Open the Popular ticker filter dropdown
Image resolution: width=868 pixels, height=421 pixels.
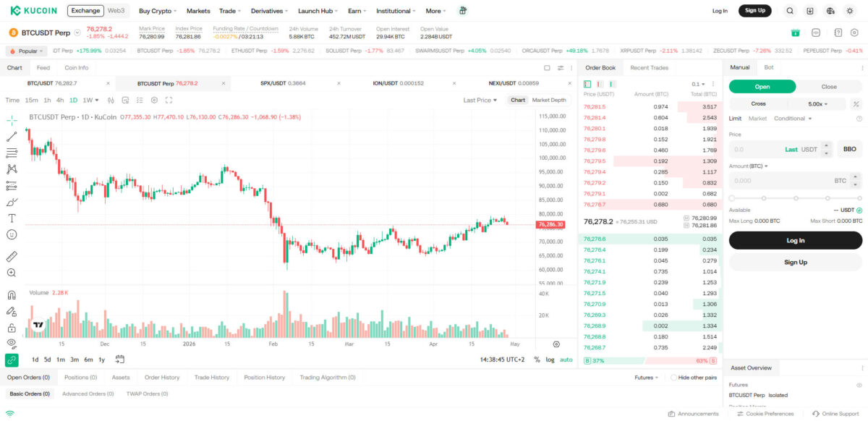coord(27,51)
